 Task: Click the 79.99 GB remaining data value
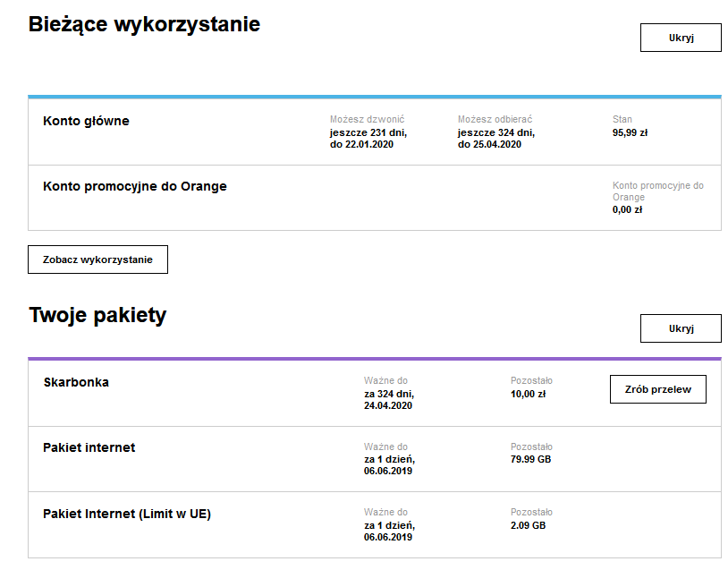click(x=530, y=459)
